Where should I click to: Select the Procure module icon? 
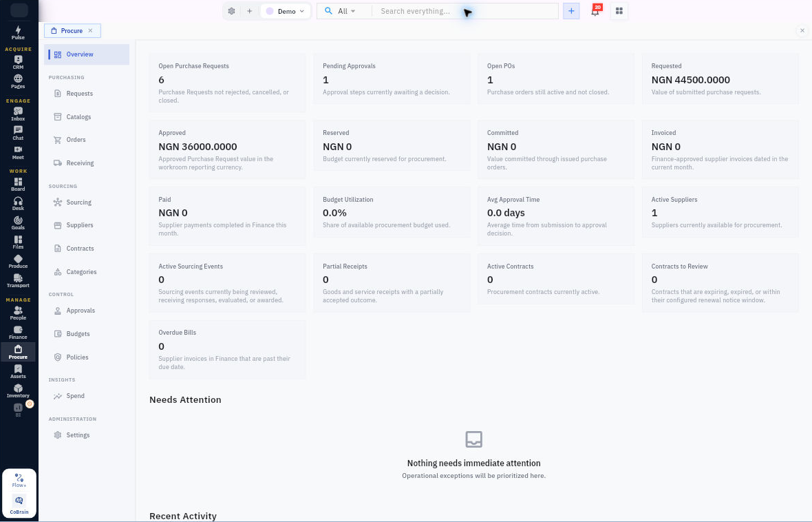[18, 352]
